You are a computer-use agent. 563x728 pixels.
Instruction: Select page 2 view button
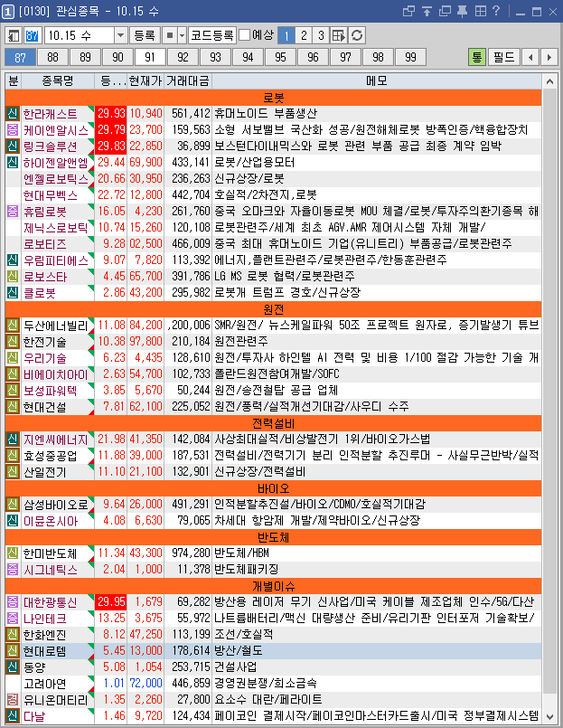tap(303, 35)
